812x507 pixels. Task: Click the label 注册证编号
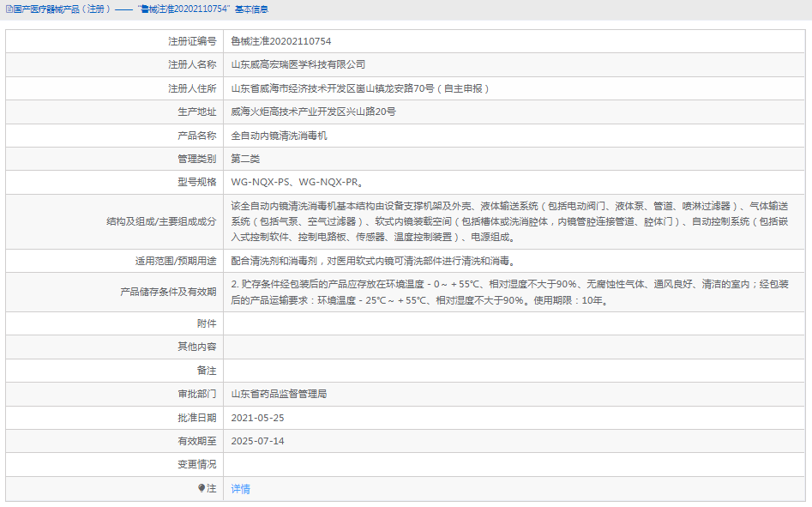(x=192, y=41)
